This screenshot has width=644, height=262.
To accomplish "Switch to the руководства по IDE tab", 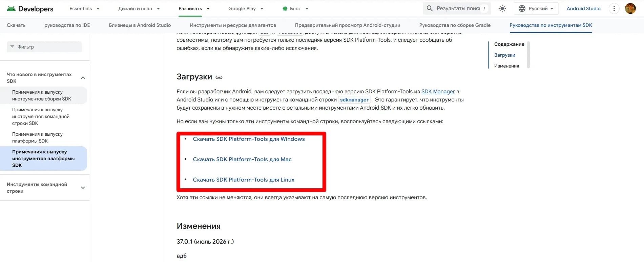I will pyautogui.click(x=67, y=25).
